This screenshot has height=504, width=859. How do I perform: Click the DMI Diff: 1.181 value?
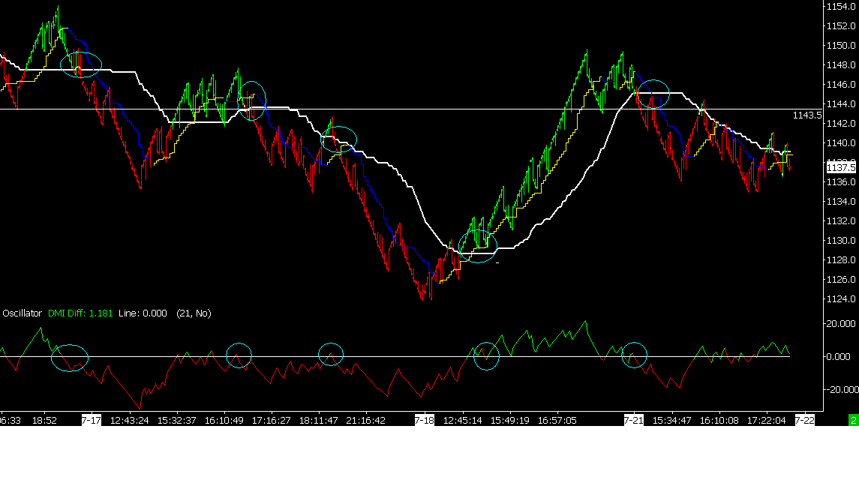80,313
